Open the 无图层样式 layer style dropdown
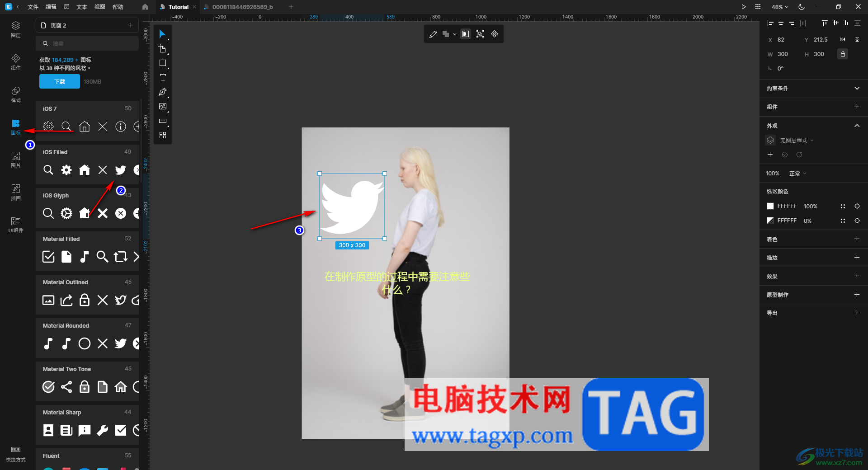The image size is (868, 470). tap(797, 141)
